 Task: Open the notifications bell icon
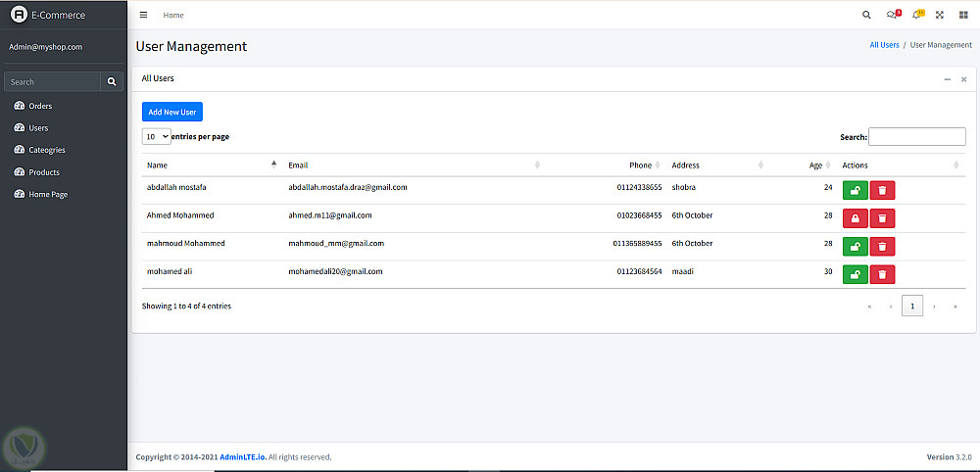pyautogui.click(x=917, y=15)
